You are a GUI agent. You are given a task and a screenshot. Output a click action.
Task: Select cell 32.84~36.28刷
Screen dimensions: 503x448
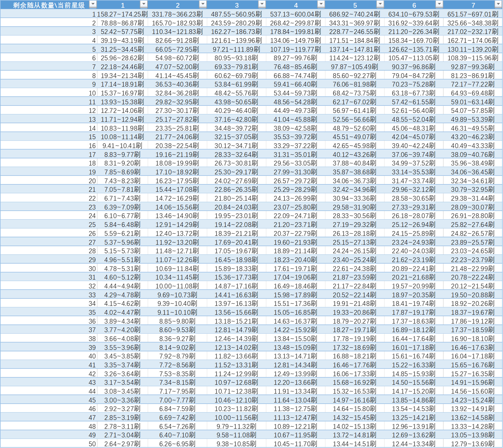click(x=177, y=93)
